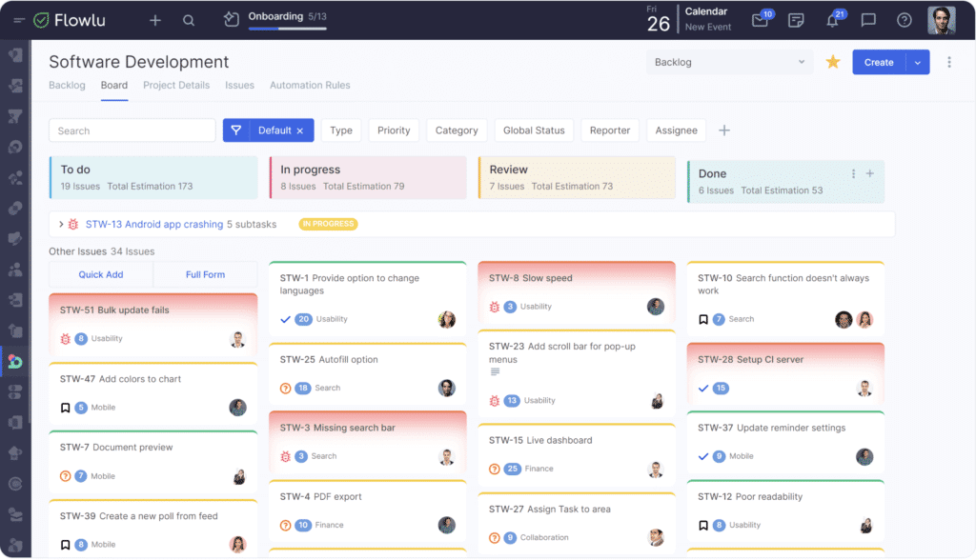
Task: Click the help question mark icon
Action: tap(905, 20)
